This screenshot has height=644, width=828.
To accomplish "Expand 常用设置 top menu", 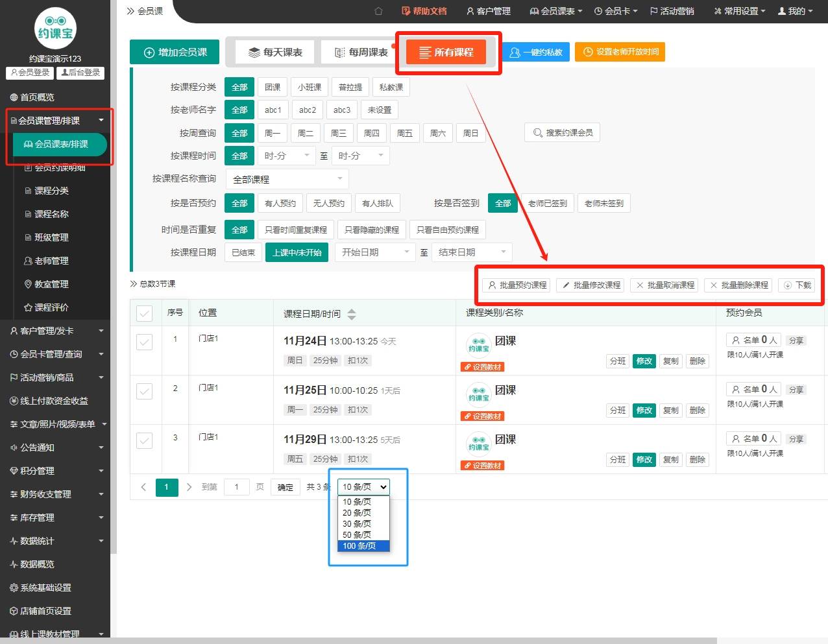I will 740,11.
